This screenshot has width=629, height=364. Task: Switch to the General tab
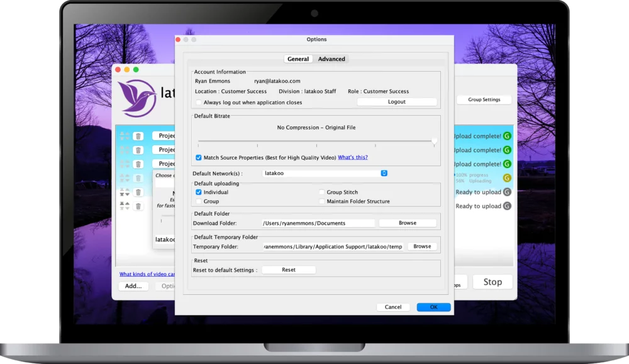pos(298,59)
